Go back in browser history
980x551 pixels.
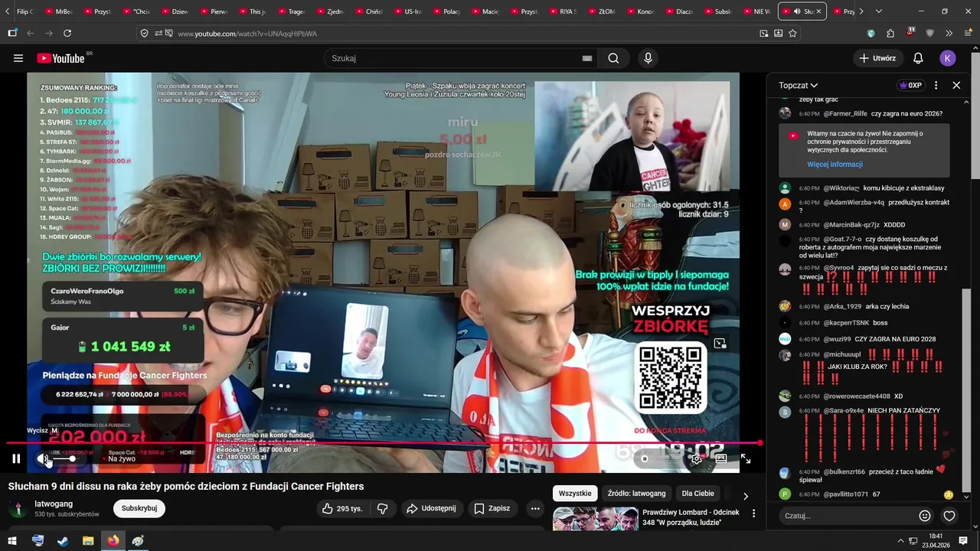pyautogui.click(x=31, y=33)
